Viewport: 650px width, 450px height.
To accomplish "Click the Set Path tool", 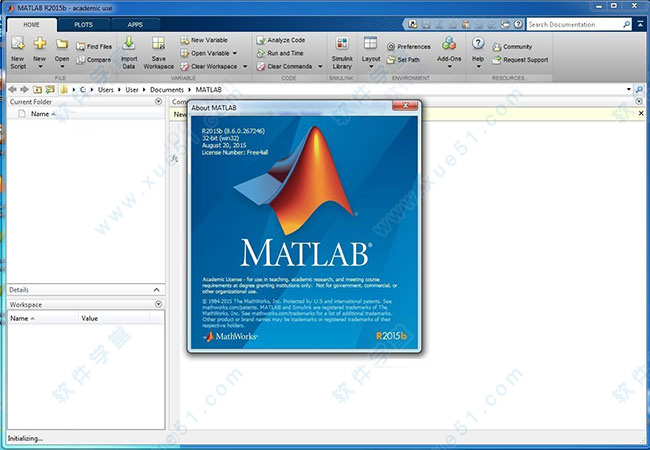I will (x=403, y=60).
